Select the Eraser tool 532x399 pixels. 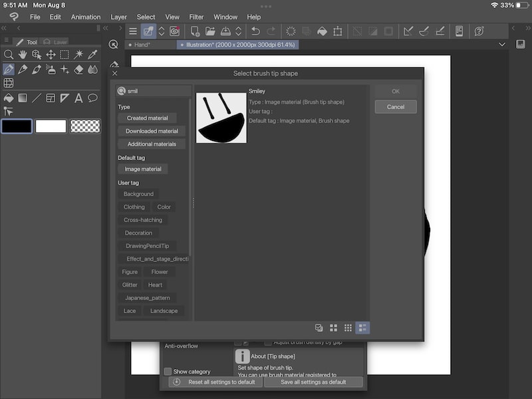[78, 70]
